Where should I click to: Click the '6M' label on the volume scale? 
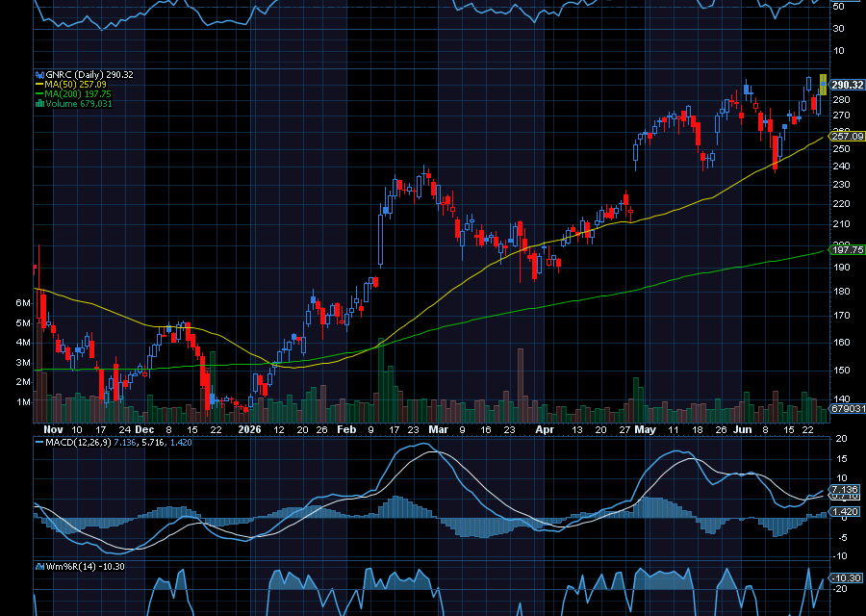(x=23, y=303)
